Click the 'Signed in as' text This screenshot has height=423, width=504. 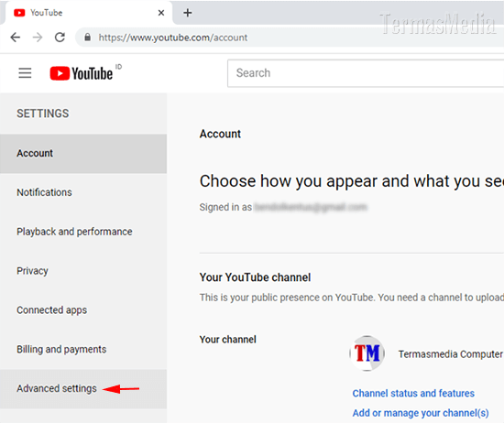(x=225, y=207)
